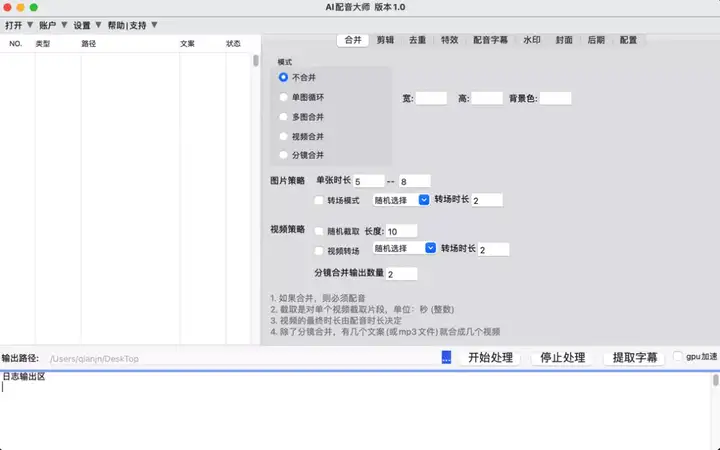The width and height of the screenshot is (720, 450).
Task: Click the 分镜合并输出数量 field
Action: (402, 274)
